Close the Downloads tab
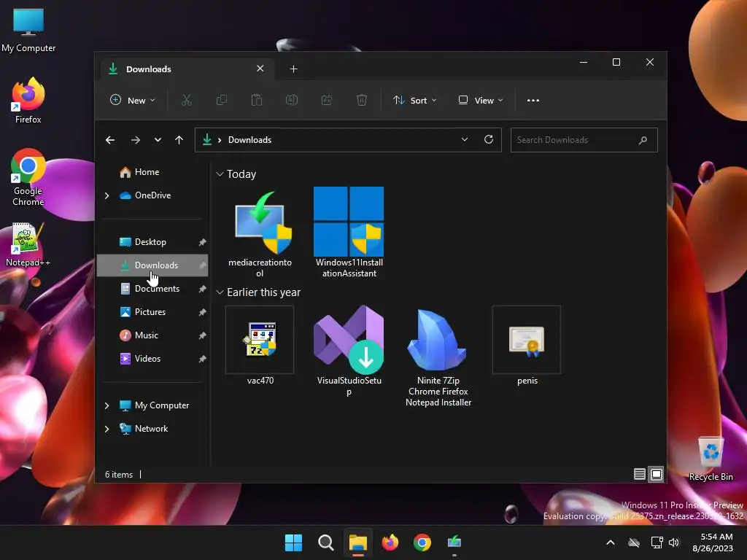The height and width of the screenshot is (560, 747). click(260, 69)
